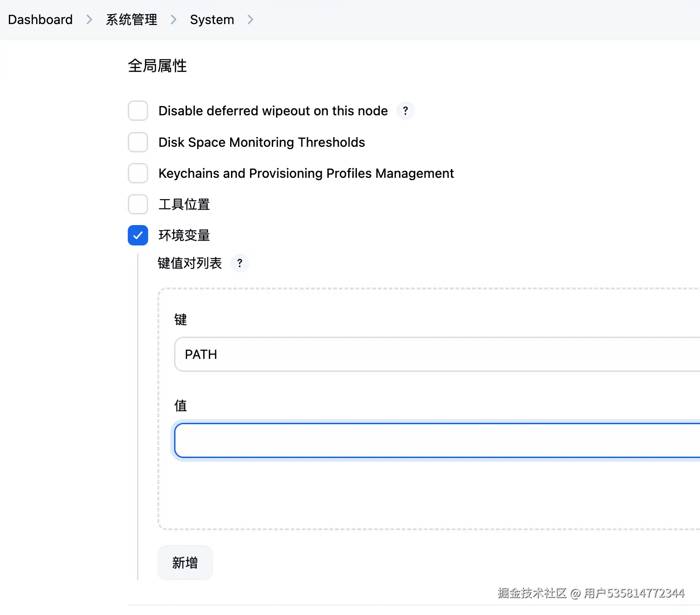The image size is (700, 615).
Task: Click the Disk Space Monitoring Thresholds label
Action: point(262,142)
